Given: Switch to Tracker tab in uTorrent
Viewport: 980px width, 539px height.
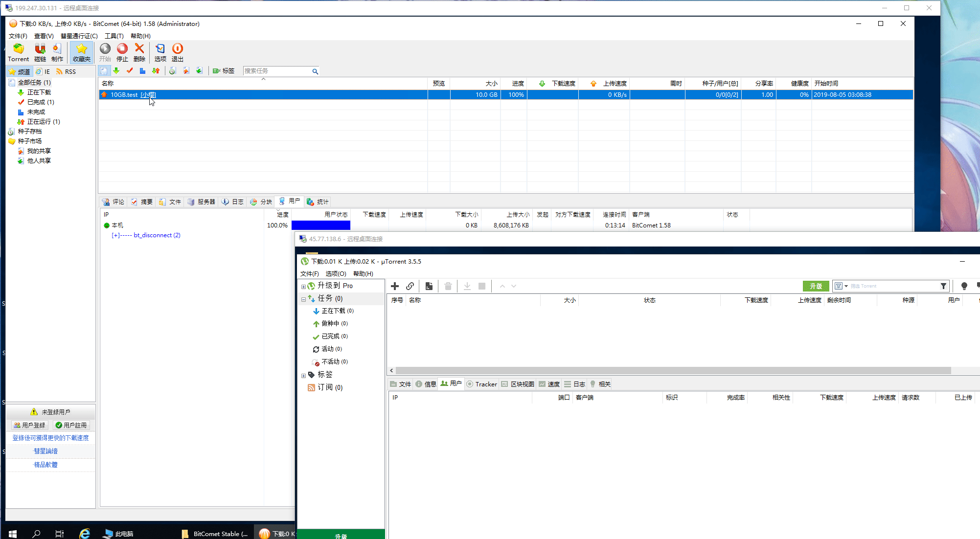Looking at the screenshot, I should click(x=482, y=384).
